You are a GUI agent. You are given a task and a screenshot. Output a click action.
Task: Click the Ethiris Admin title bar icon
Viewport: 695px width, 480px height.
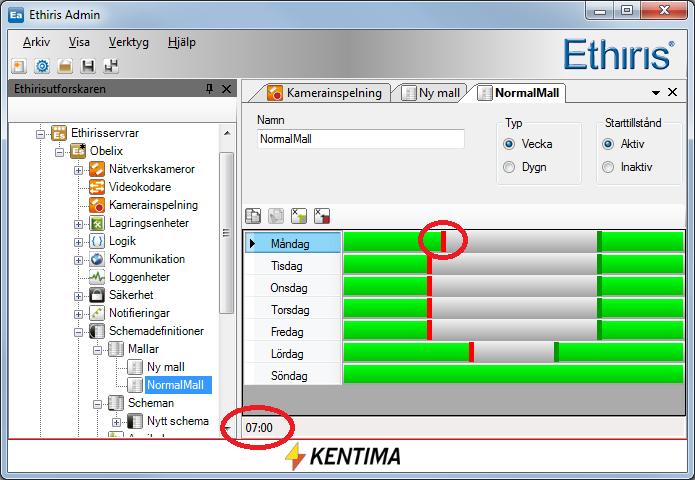(x=16, y=15)
